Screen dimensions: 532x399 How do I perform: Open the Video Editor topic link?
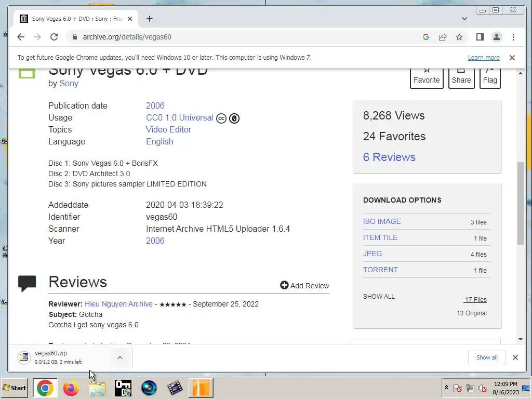pyautogui.click(x=168, y=129)
